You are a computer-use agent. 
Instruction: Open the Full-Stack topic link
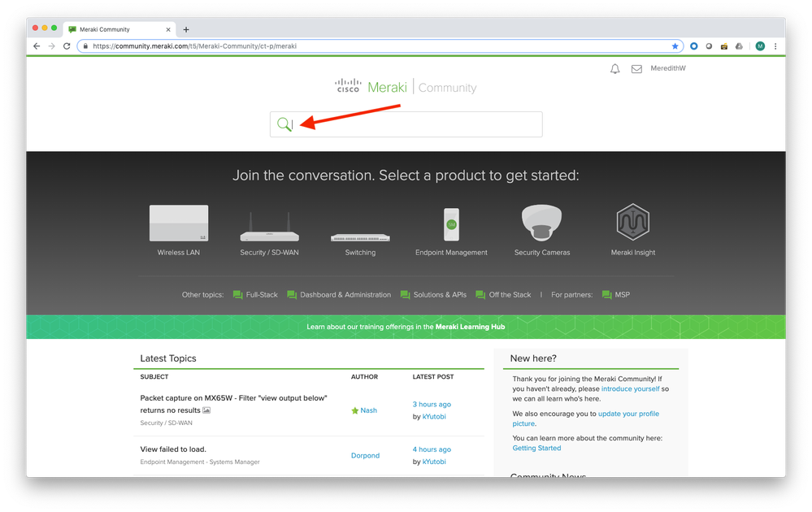tap(261, 295)
